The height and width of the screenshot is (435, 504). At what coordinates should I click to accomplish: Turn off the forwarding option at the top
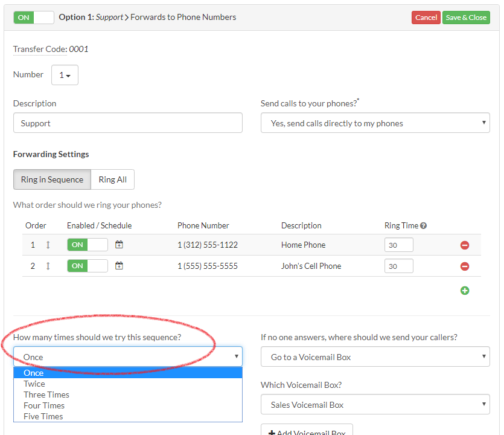click(x=33, y=18)
